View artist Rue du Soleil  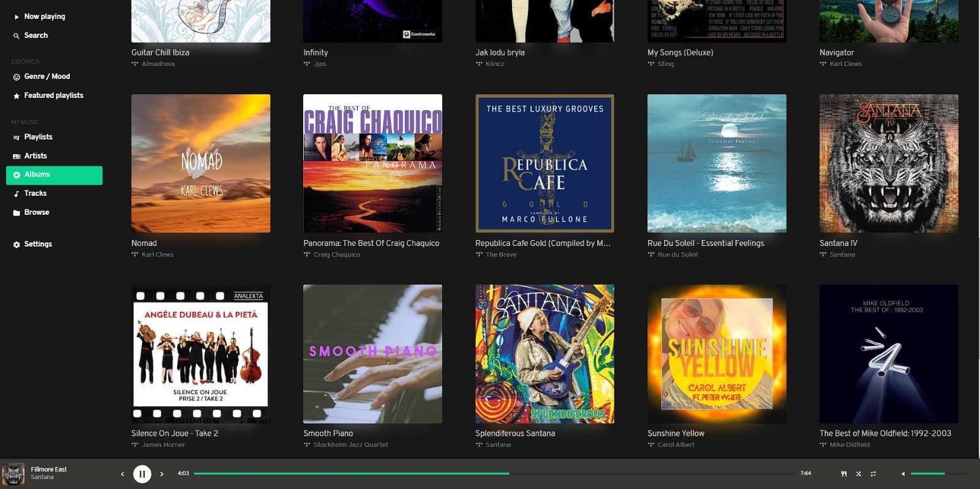point(677,255)
